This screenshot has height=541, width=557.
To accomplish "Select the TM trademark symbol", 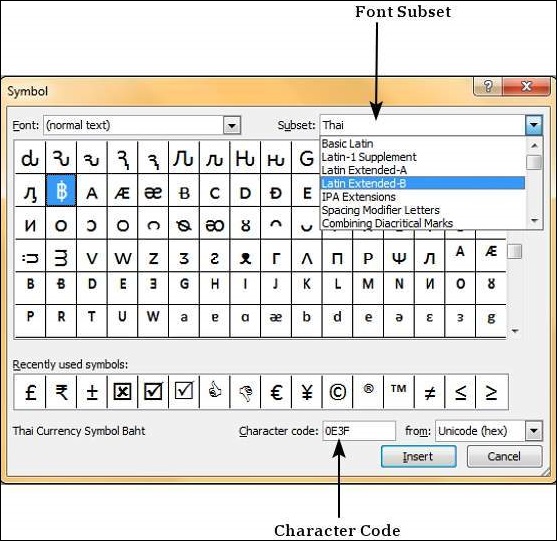I will [399, 392].
